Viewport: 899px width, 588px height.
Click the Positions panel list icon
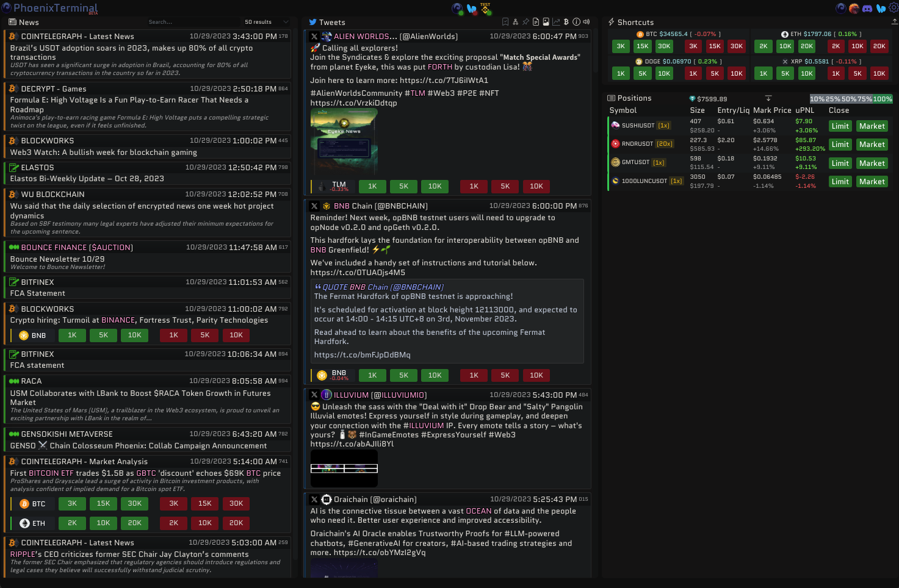(x=611, y=98)
